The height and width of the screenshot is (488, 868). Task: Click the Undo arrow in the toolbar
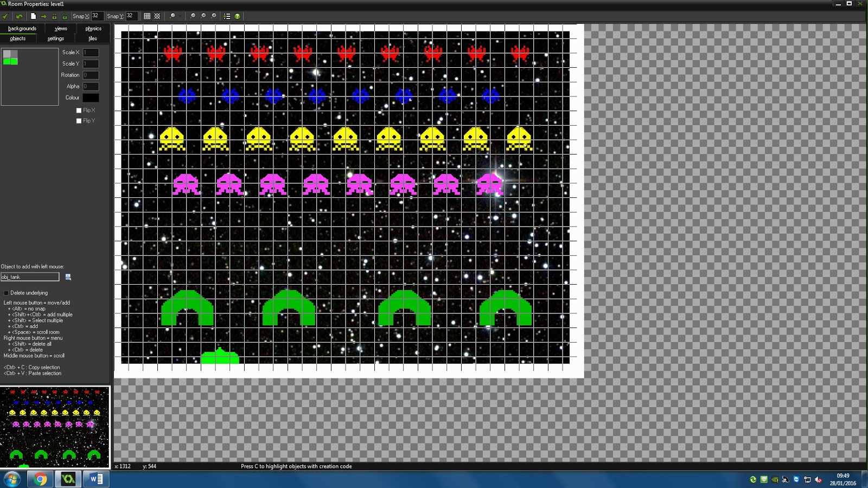point(18,16)
